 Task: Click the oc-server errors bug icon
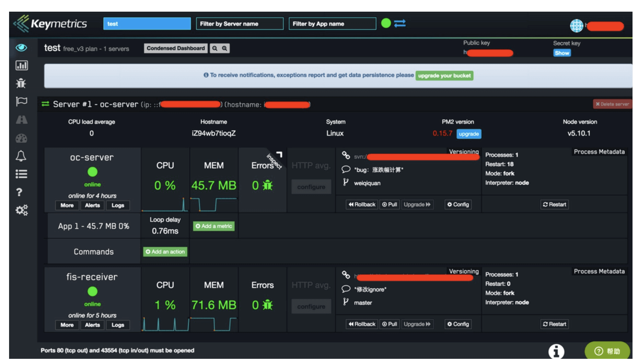pos(268,186)
